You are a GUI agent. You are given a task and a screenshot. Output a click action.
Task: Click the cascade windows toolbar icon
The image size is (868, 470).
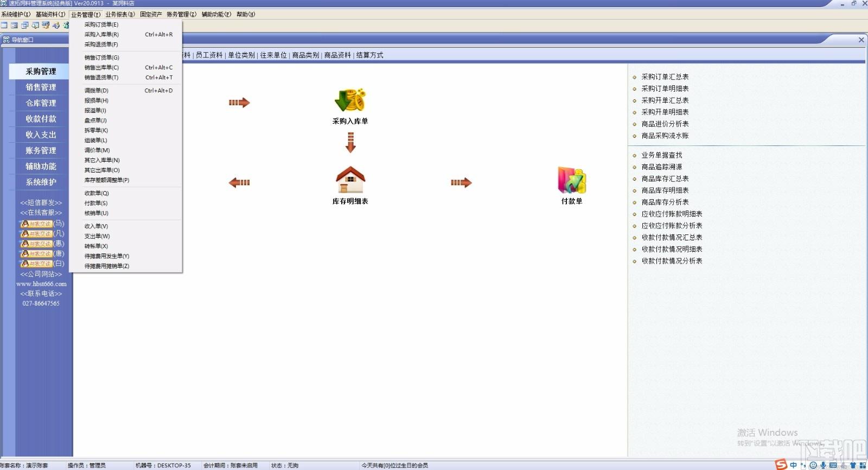[25, 25]
